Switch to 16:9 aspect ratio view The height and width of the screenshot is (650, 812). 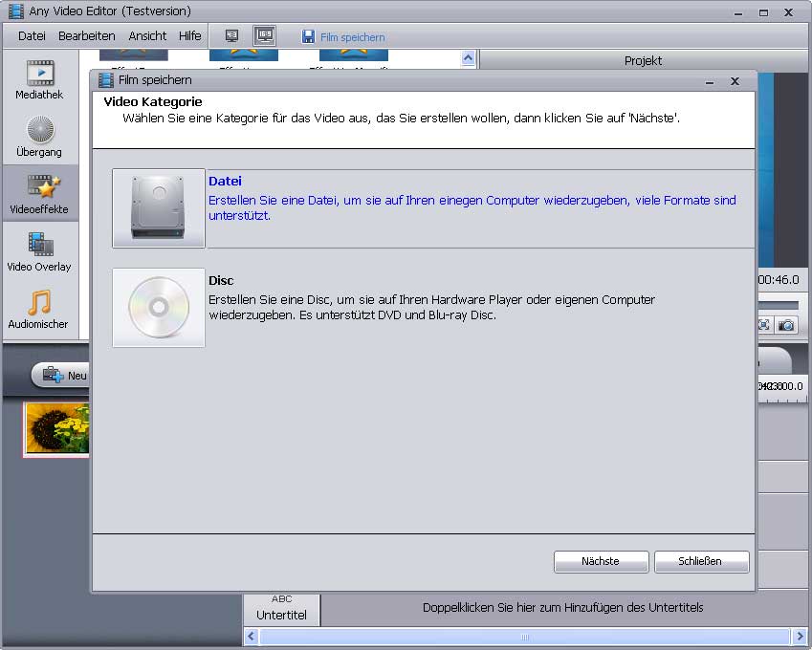(265, 35)
